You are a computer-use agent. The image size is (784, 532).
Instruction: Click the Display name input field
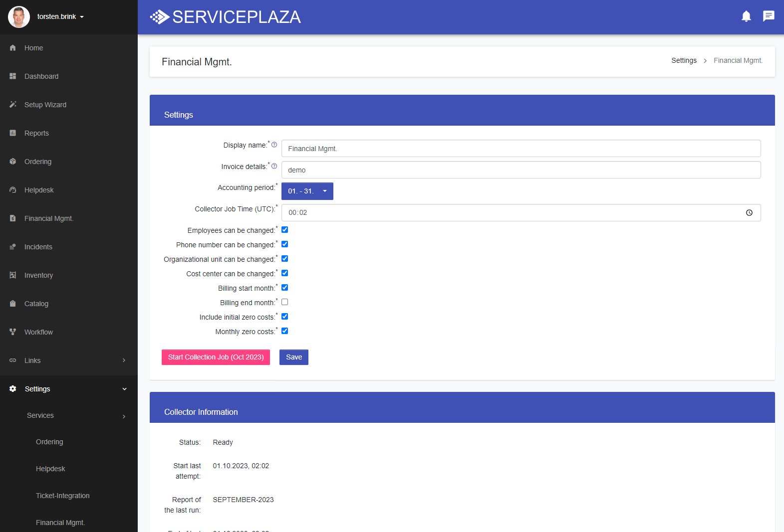click(521, 149)
